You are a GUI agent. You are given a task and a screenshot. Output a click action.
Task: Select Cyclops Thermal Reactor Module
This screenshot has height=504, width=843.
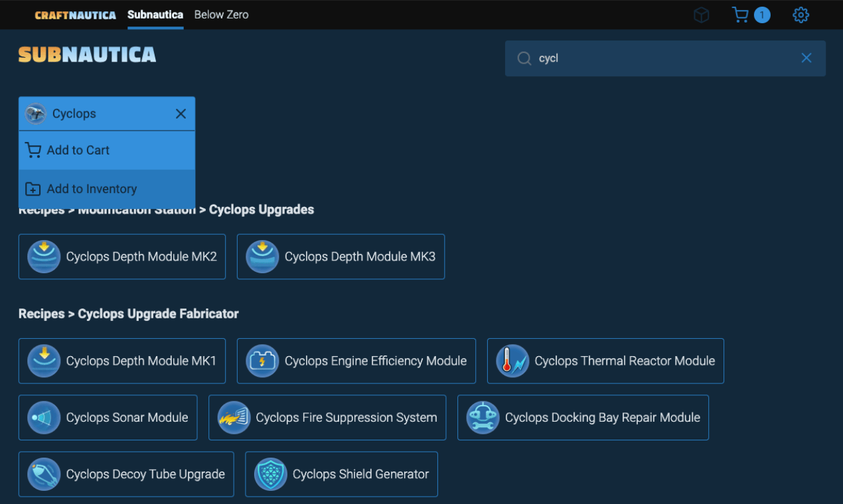(x=605, y=361)
